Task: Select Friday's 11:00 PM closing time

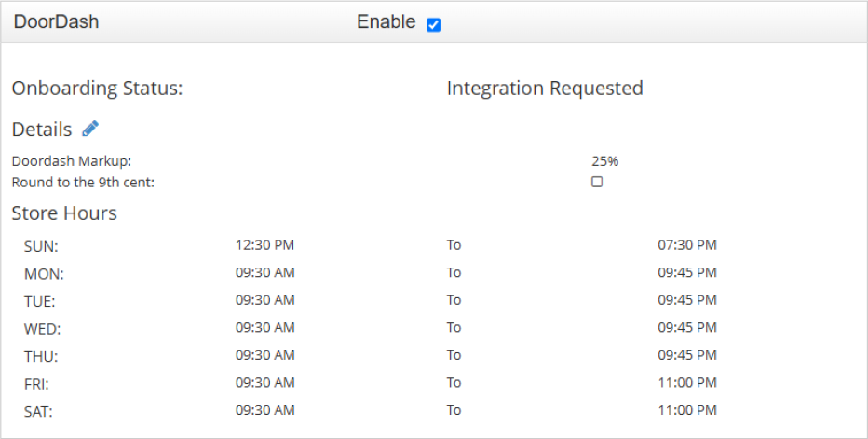Action: pos(687,382)
